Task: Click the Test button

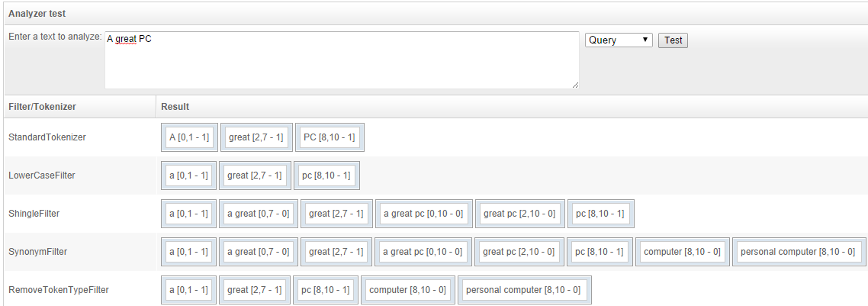Action: (673, 40)
